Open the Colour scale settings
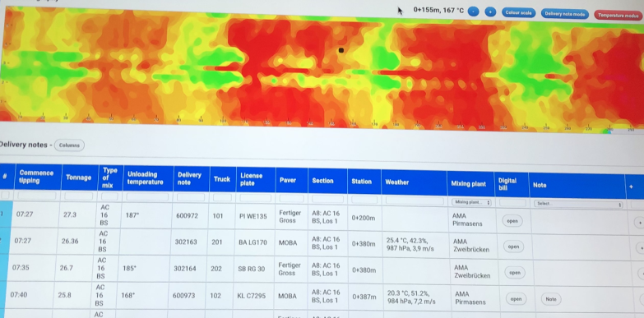 pos(518,13)
